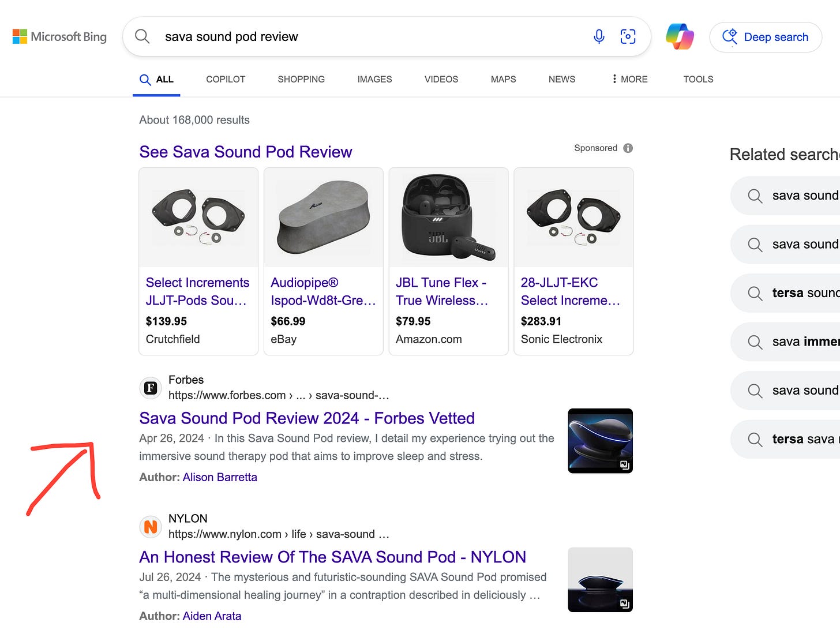Click magnifier icon beside 'tersa sound' suggestion
The image size is (840, 630).
click(755, 293)
